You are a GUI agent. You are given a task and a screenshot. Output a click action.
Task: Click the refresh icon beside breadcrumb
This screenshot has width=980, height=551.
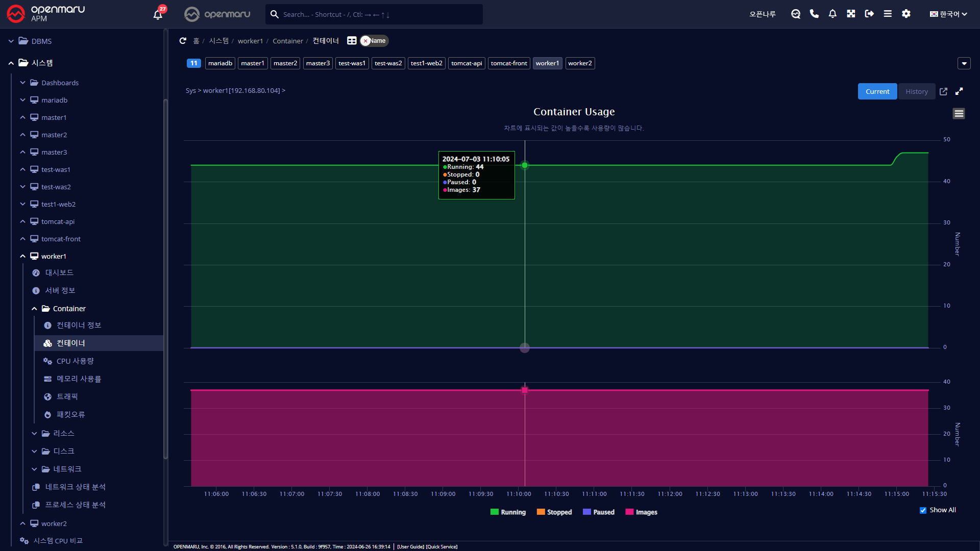[183, 41]
